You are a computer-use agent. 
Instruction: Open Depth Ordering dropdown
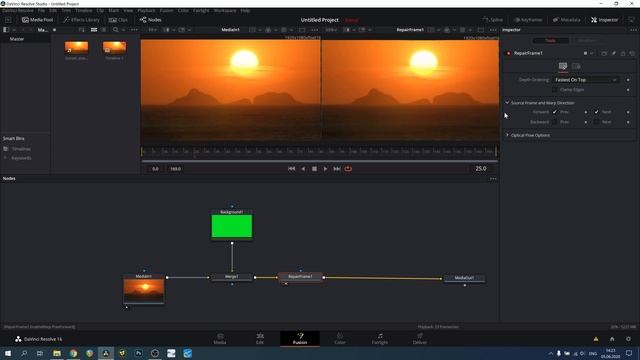(585, 80)
